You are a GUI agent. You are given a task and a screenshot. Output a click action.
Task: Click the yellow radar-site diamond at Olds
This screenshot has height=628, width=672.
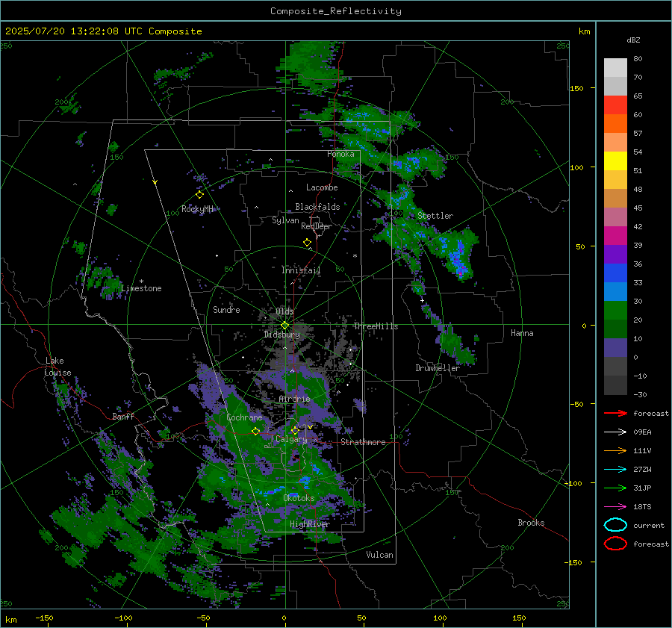(284, 326)
